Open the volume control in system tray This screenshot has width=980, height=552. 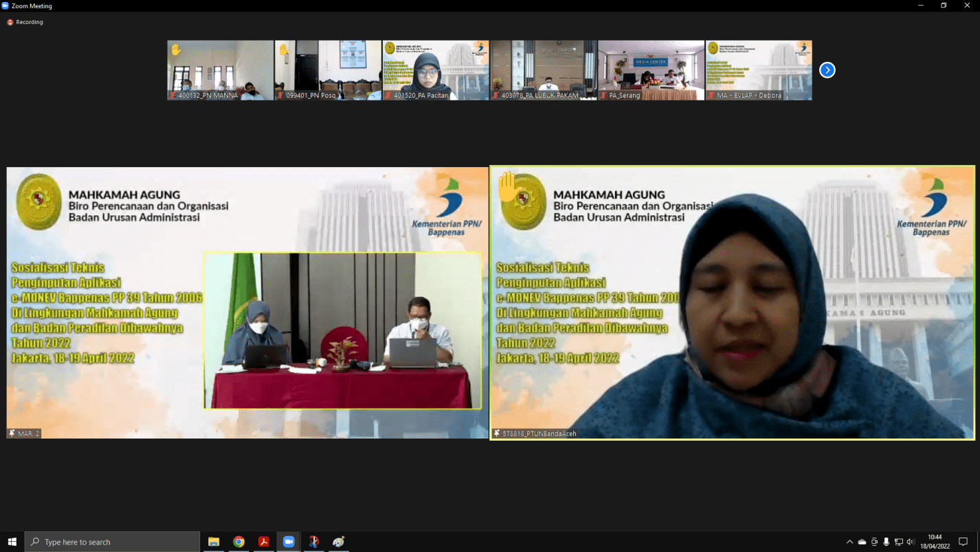tap(911, 542)
